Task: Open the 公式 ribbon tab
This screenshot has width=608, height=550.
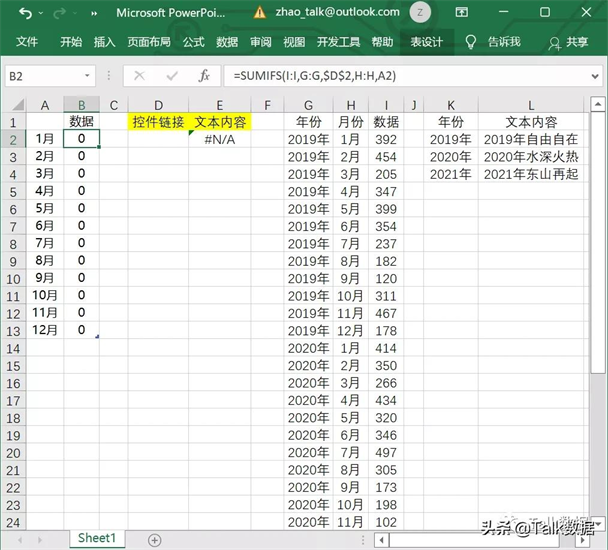Action: coord(193,42)
